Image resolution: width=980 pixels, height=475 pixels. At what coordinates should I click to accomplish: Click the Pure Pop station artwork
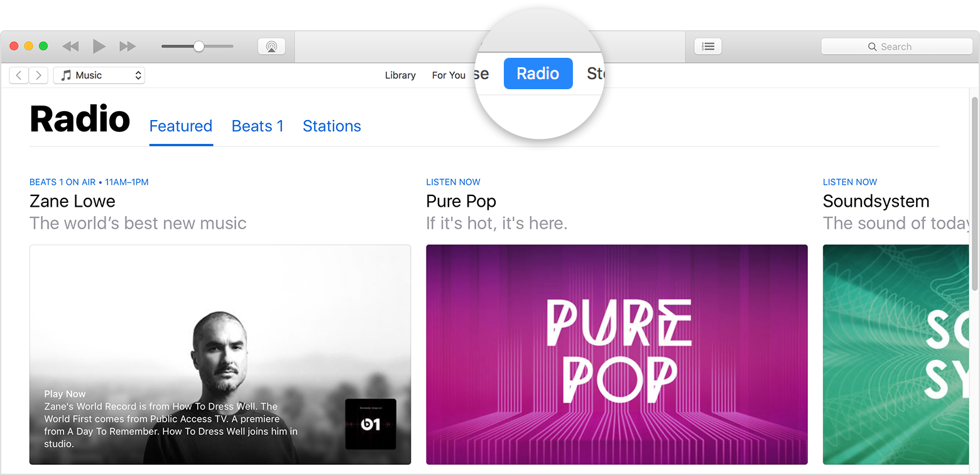point(616,354)
